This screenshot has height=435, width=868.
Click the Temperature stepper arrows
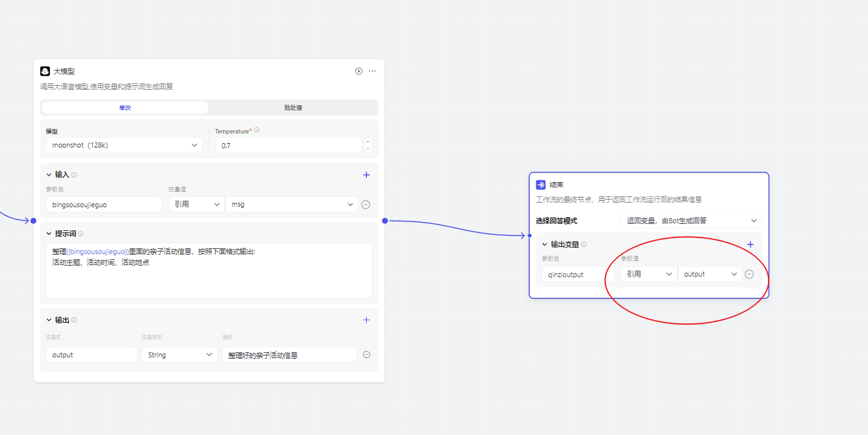pos(368,146)
